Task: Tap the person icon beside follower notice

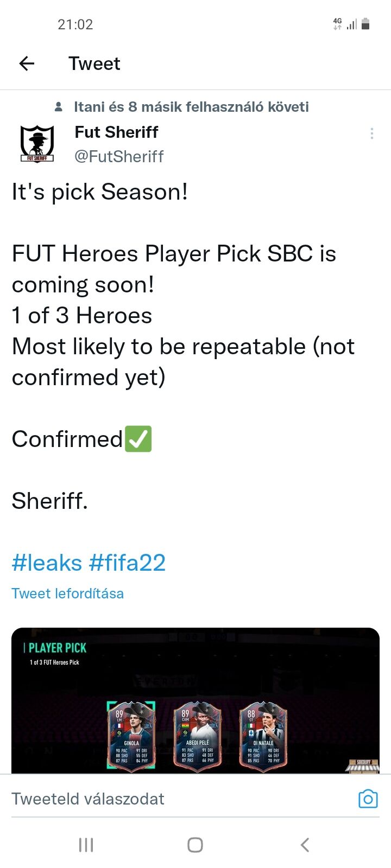Action: click(59, 107)
